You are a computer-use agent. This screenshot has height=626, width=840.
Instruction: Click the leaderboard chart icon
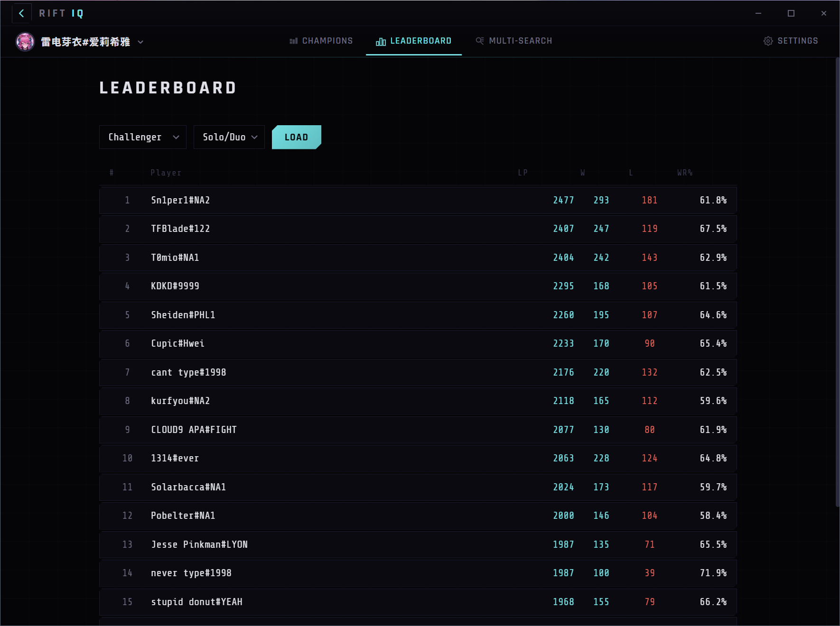pos(381,41)
